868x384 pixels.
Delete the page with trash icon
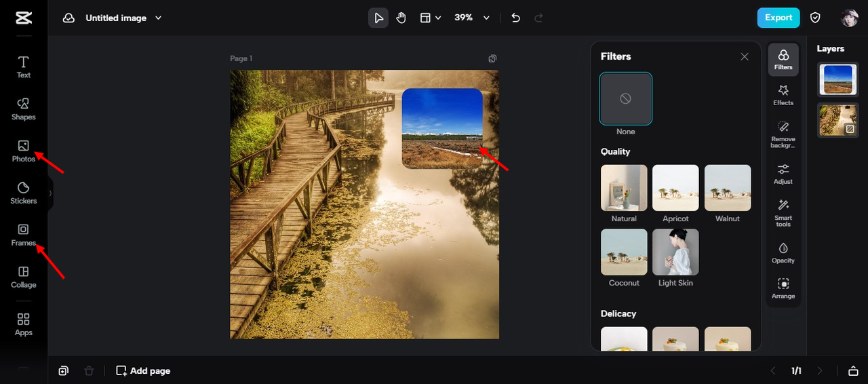(89, 370)
